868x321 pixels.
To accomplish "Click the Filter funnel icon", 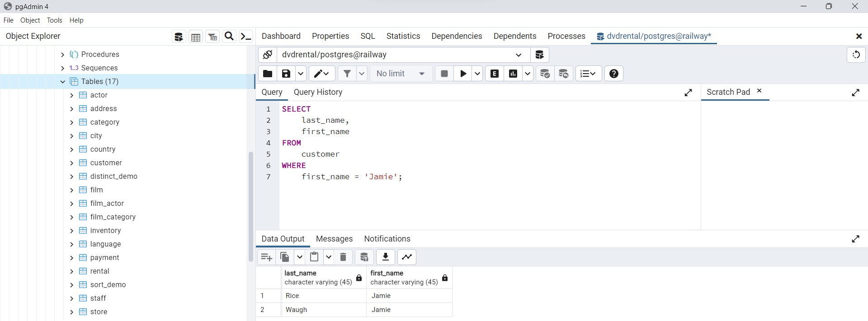I will tap(347, 74).
